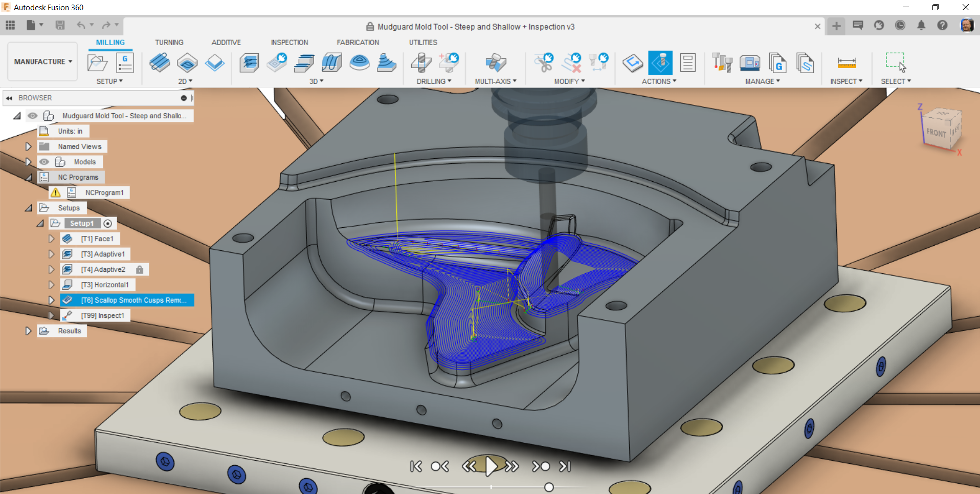Viewport: 980px width, 494px height.
Task: Select the 3D Parallel tool
Action: tap(332, 63)
